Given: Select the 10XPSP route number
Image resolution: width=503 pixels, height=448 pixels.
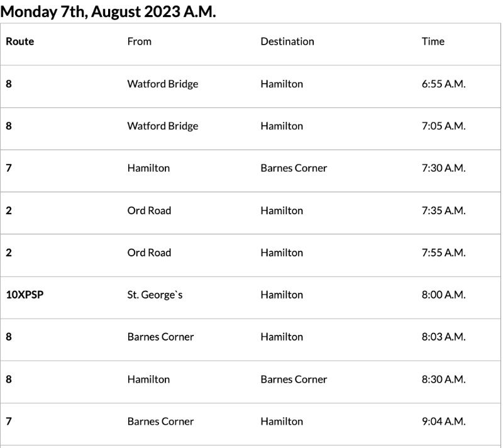Looking at the screenshot, I should (25, 295).
